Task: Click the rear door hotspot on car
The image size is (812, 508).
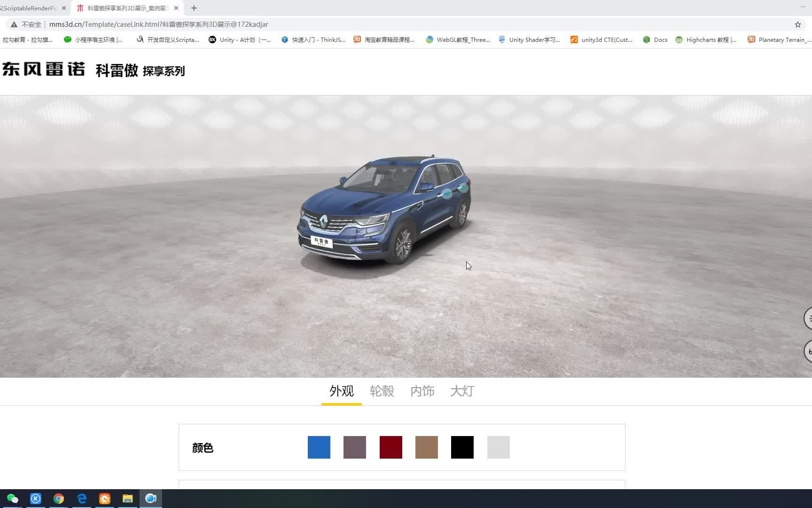Action: coord(463,188)
